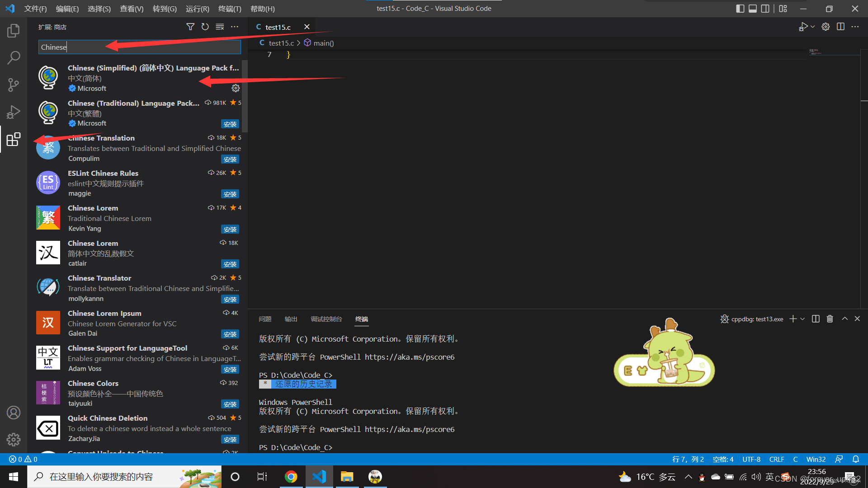The image size is (868, 488).
Task: Switch to the 调试控制台 panel tab
Action: click(326, 319)
